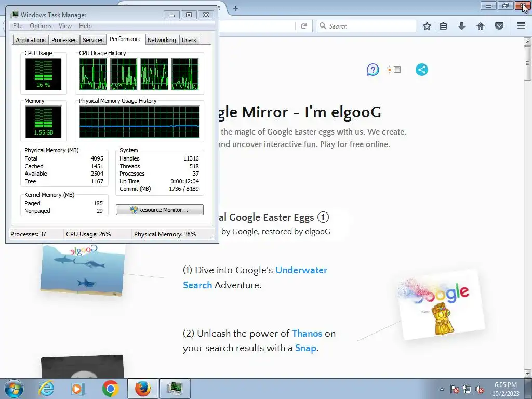Switch to the Services tab
Image resolution: width=532 pixels, height=399 pixels.
93,40
